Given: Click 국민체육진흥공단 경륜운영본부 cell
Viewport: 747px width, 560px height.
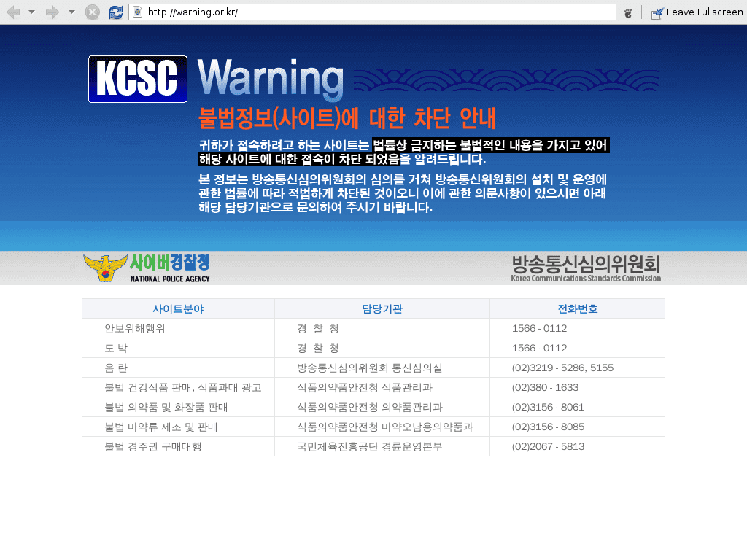Looking at the screenshot, I should [382, 447].
